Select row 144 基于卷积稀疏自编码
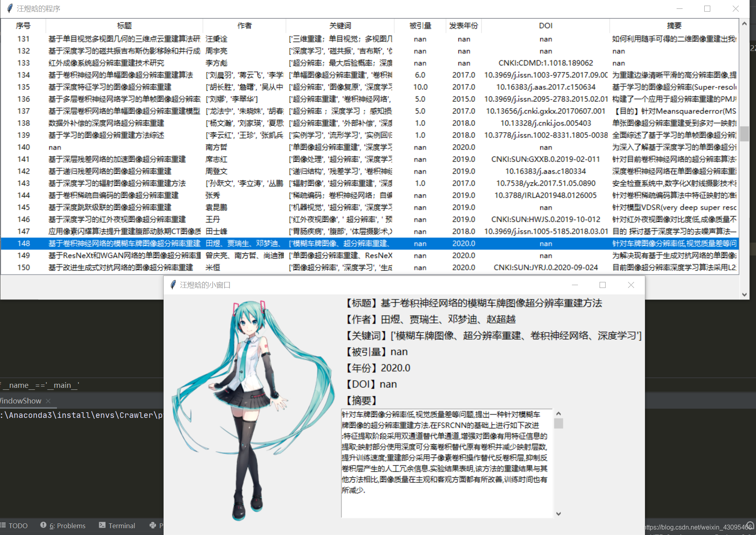Image resolution: width=756 pixels, height=535 pixels. tap(369, 195)
